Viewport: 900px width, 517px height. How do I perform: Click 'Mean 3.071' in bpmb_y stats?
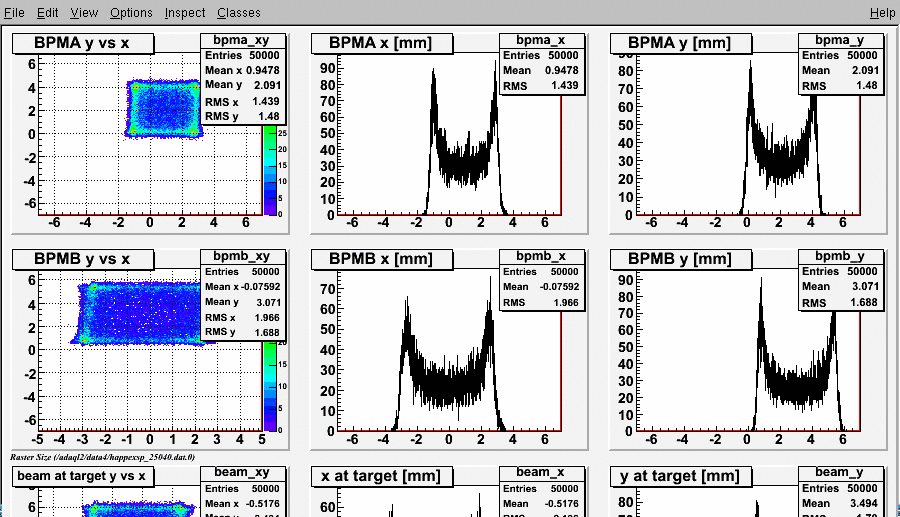[840, 286]
